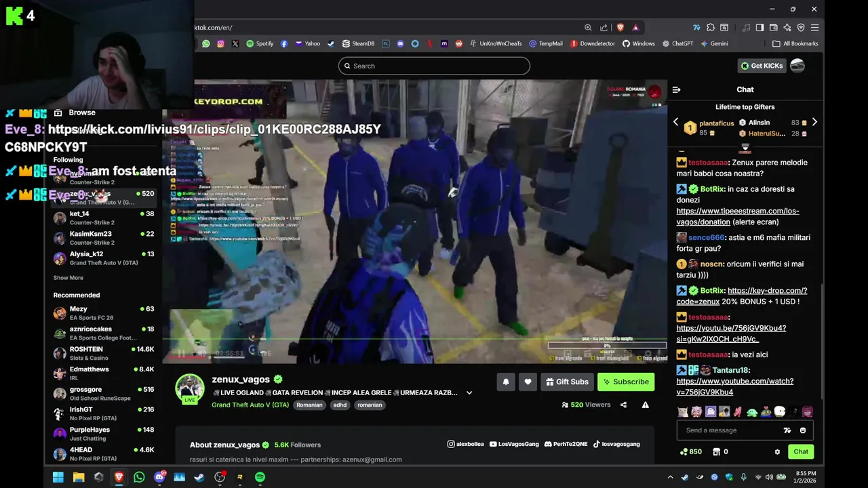This screenshot has width=868, height=488.
Task: Click the Windows Start button
Action: point(58,477)
